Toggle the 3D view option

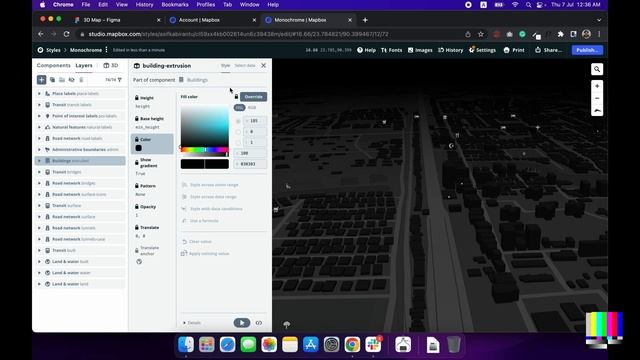point(111,65)
